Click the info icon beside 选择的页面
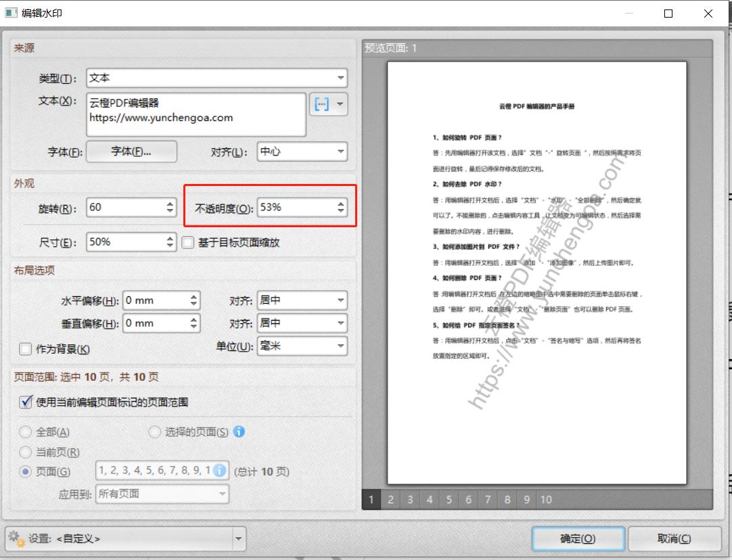732x560 pixels. 239,431
